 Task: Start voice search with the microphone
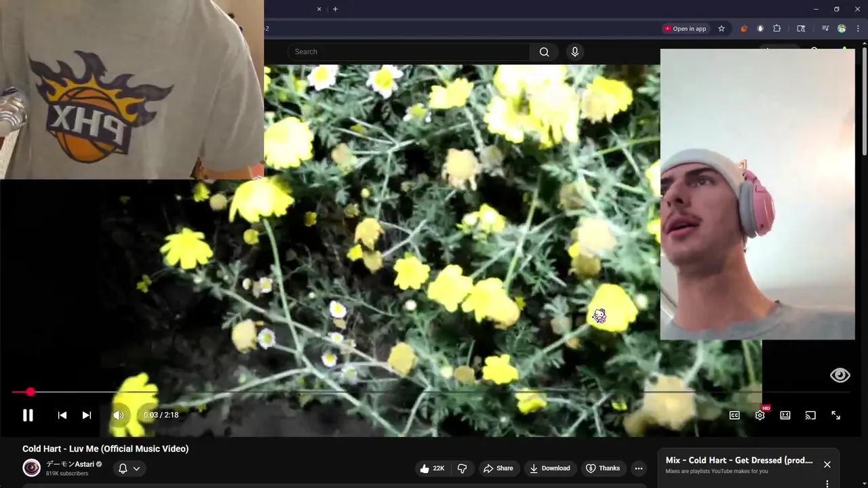coord(575,52)
